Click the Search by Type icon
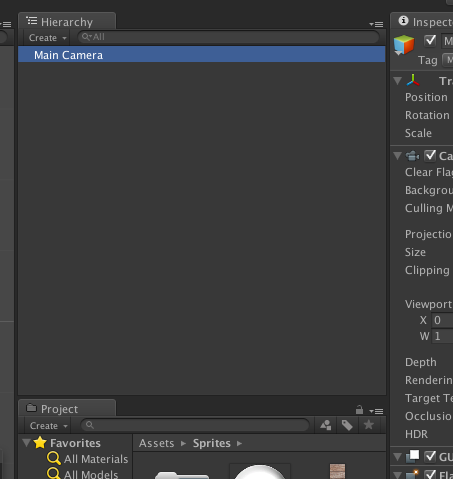 click(325, 425)
